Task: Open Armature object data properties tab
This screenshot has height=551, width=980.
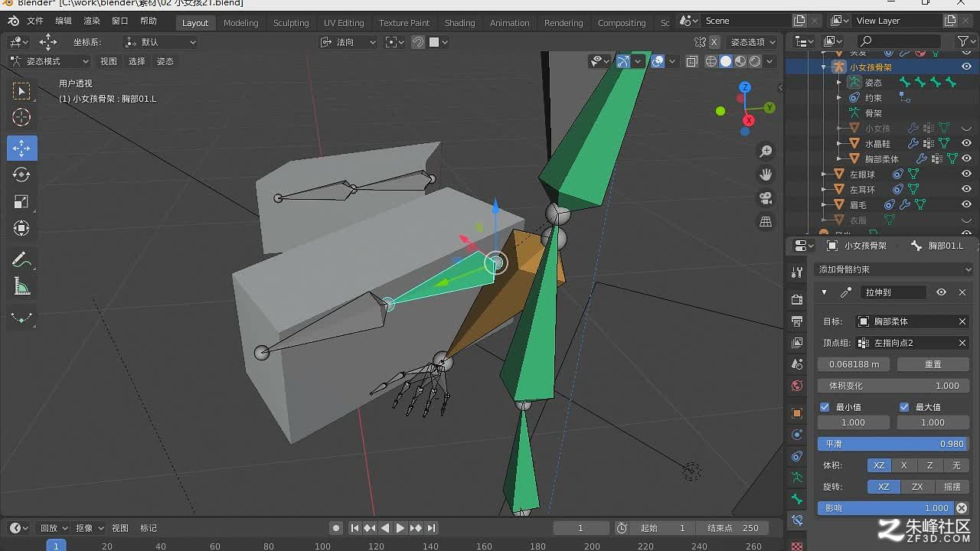Action: click(x=797, y=478)
